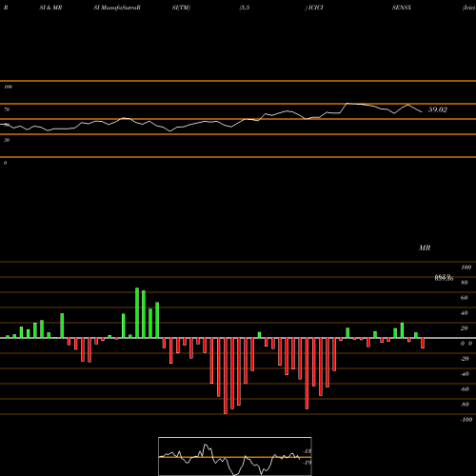Click the -60 label on MR axis
This screenshot has width=476, height=476.
click(465, 389)
